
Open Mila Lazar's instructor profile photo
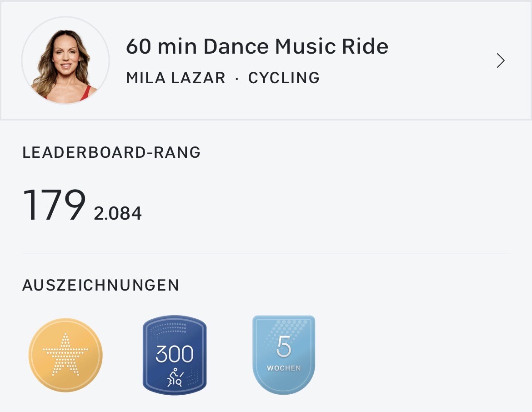pos(65,60)
